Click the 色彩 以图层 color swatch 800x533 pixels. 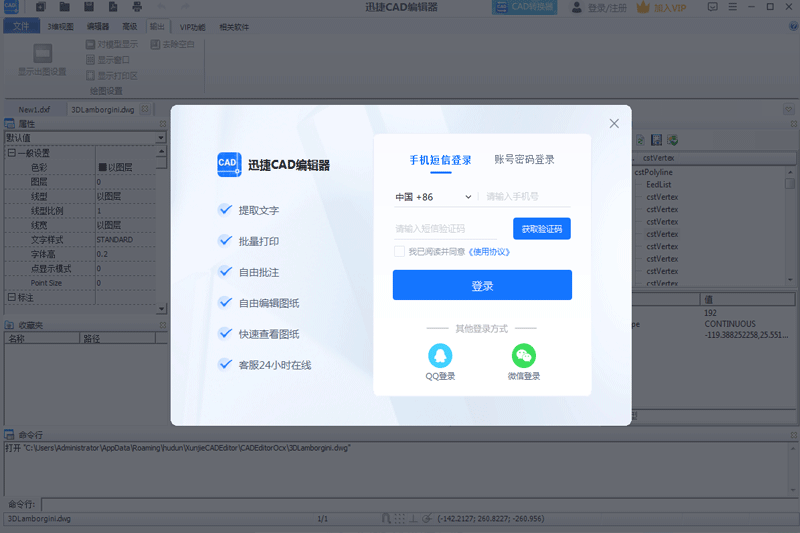tap(103, 167)
